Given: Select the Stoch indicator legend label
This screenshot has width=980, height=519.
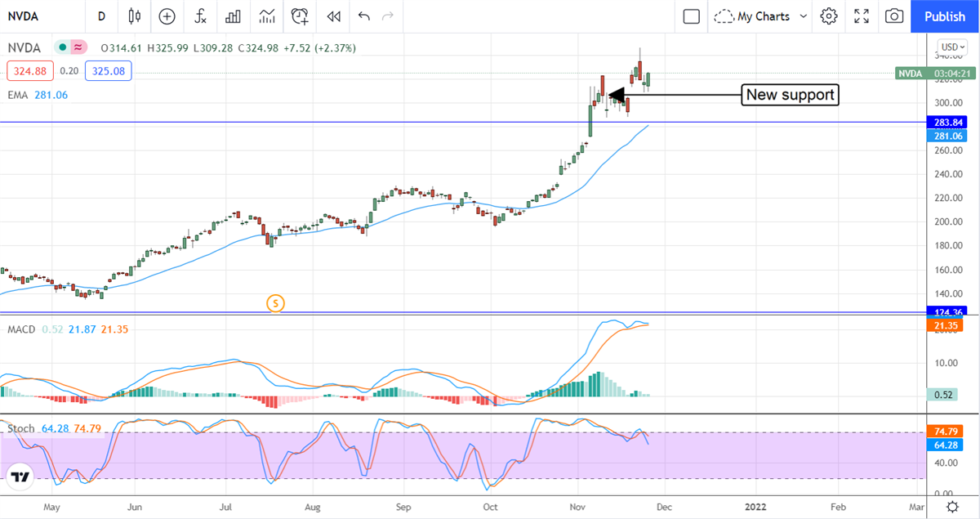Looking at the screenshot, I should point(21,428).
